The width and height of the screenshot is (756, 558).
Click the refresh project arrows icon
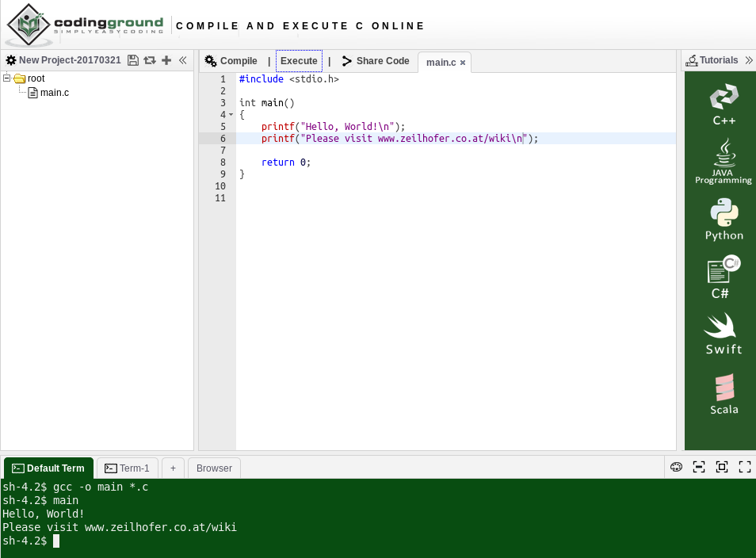149,60
